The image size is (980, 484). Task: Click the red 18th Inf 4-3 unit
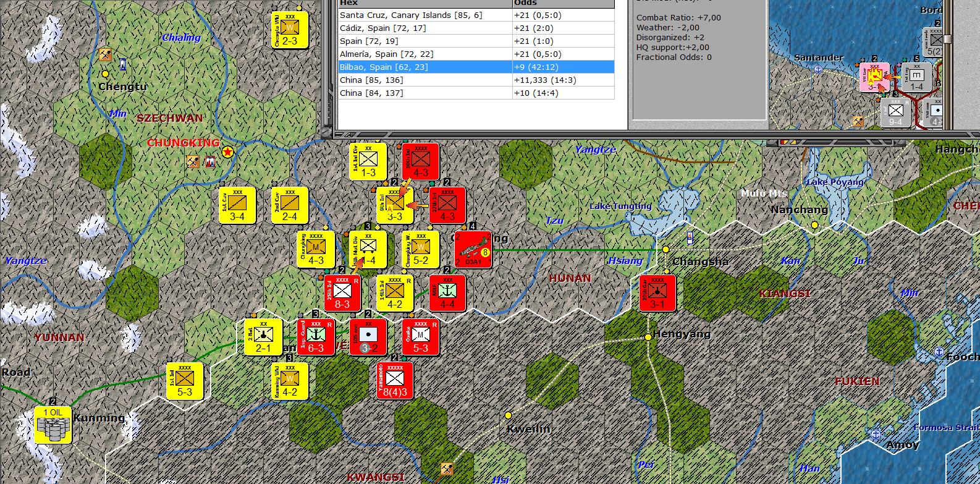click(x=421, y=161)
